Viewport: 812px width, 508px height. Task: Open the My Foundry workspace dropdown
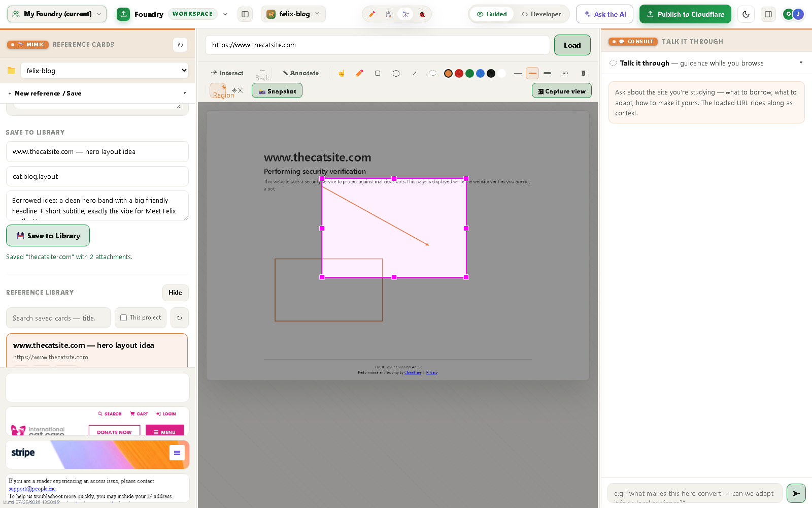point(57,14)
